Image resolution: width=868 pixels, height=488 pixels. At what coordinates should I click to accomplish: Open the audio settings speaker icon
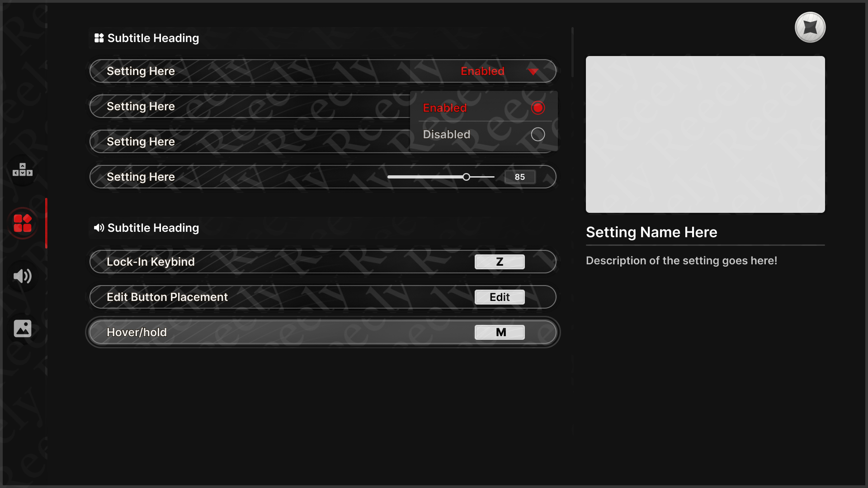pos(23,276)
